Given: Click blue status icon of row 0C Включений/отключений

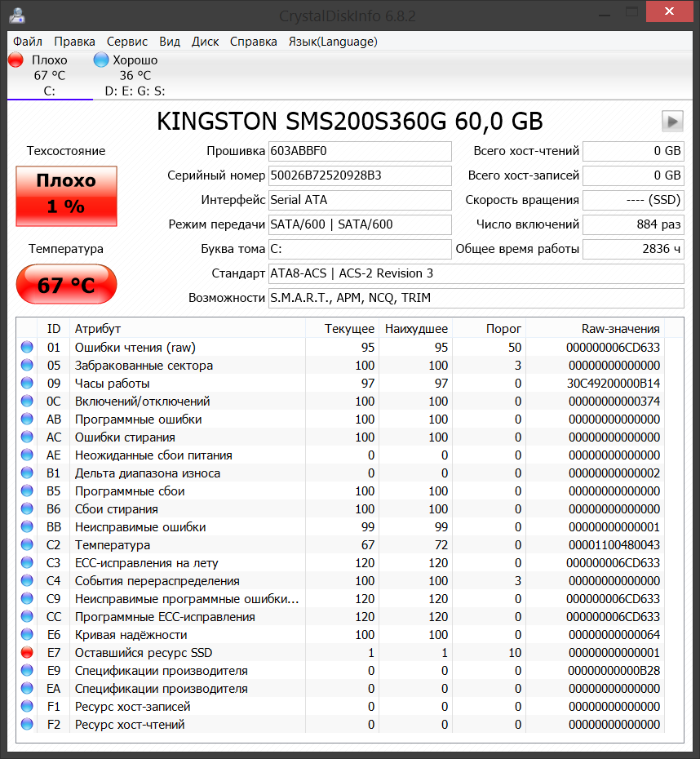Looking at the screenshot, I should [x=27, y=401].
